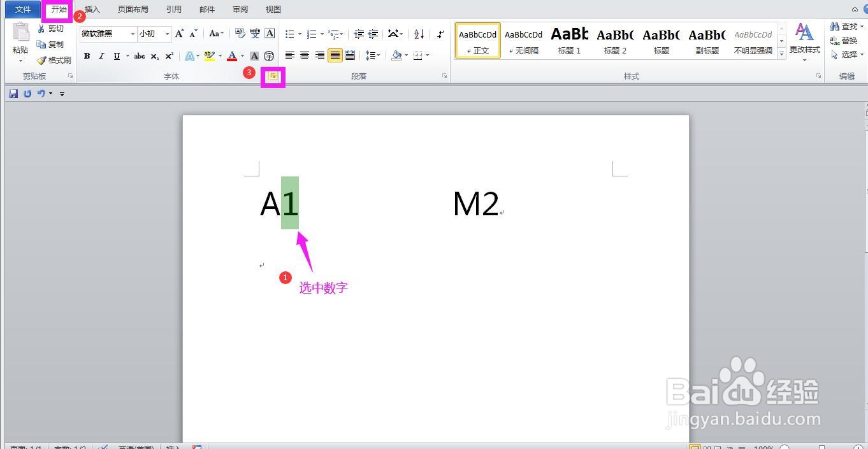Click the Show/Hide paragraph marks icon
The image size is (868, 449).
pos(440,34)
